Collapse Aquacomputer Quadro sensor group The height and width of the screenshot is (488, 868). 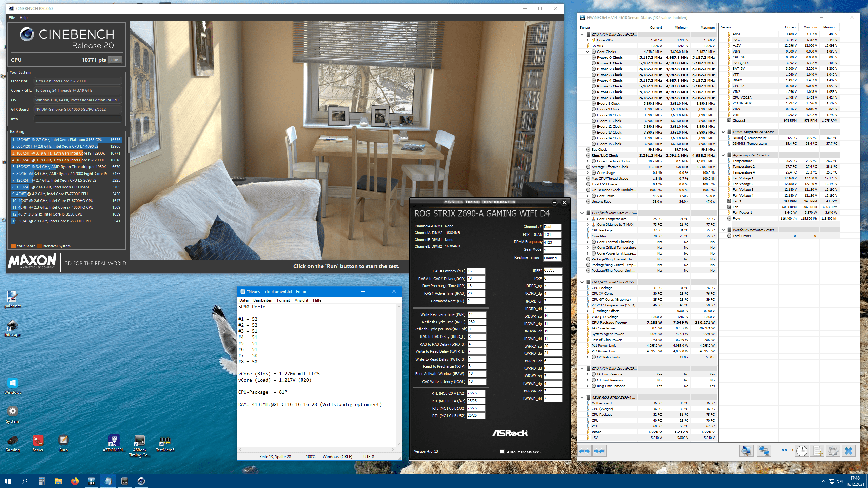[723, 155]
